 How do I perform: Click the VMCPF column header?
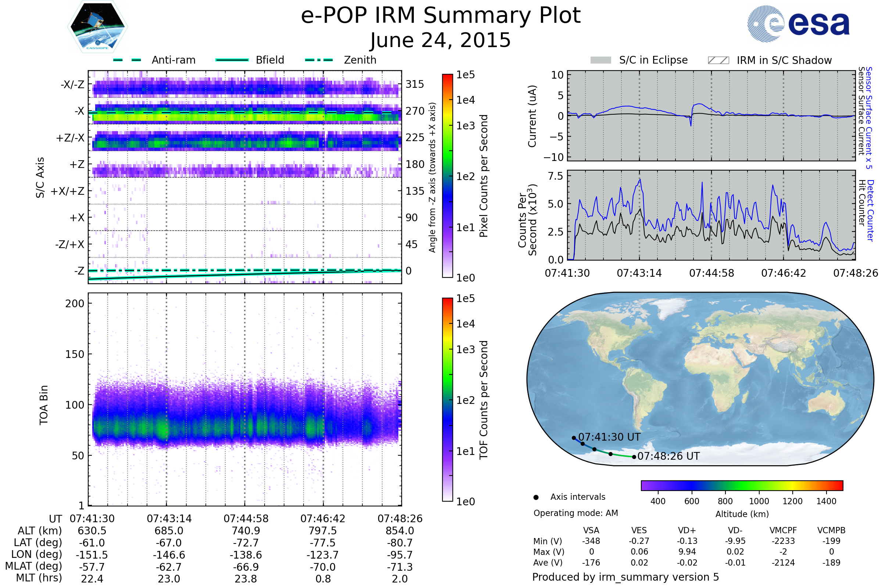point(783,530)
